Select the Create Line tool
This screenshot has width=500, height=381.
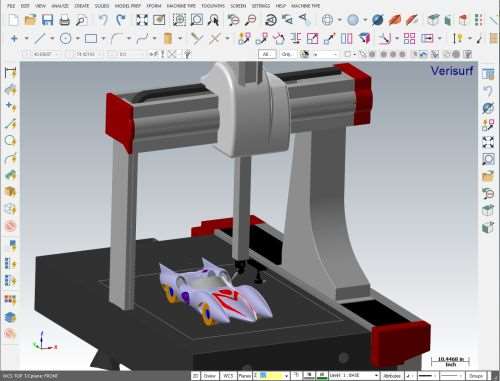(x=40, y=39)
